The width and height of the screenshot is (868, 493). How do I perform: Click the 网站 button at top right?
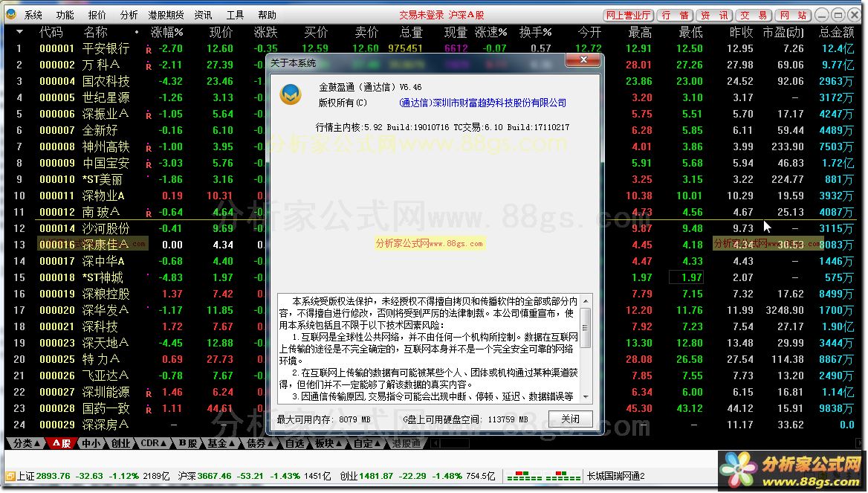[x=793, y=15]
